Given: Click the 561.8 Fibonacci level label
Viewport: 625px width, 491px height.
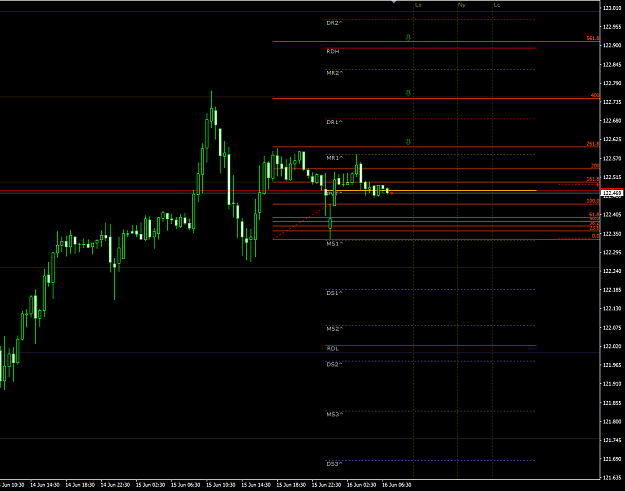Looking at the screenshot, I should 593,38.
